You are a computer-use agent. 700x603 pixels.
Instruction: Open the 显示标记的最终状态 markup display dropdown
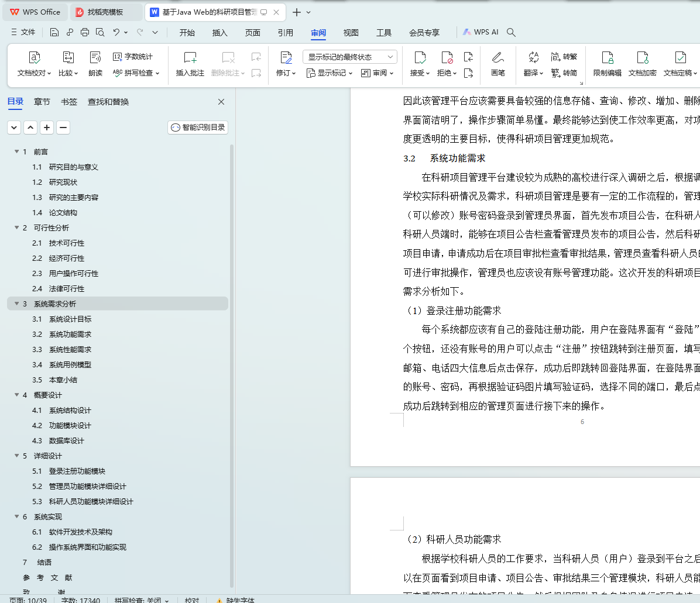349,57
